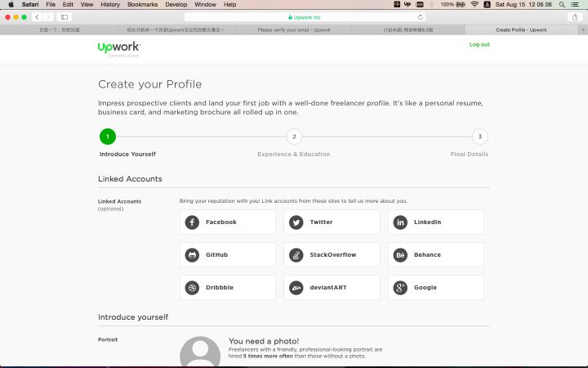Open Notification Center menu bar icon
The image size is (588, 368).
point(574,5)
